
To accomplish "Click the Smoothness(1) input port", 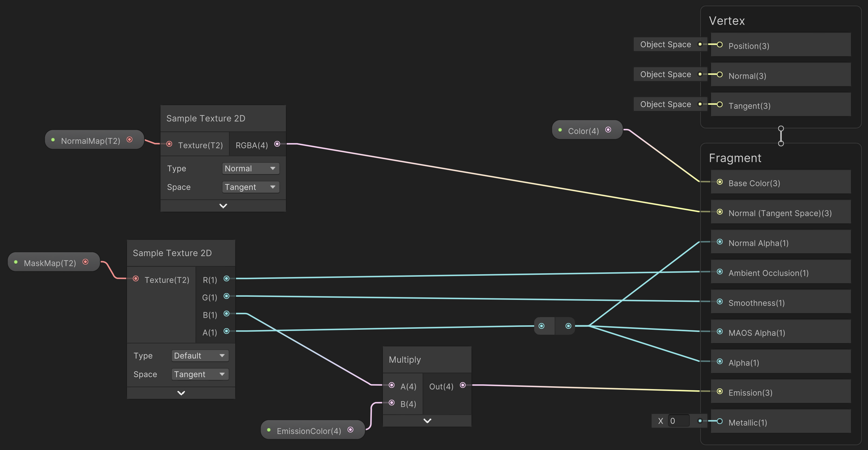I will click(x=719, y=302).
